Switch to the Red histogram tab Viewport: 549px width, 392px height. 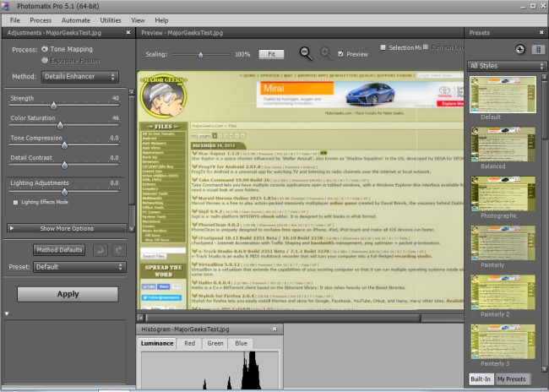pyautogui.click(x=189, y=343)
